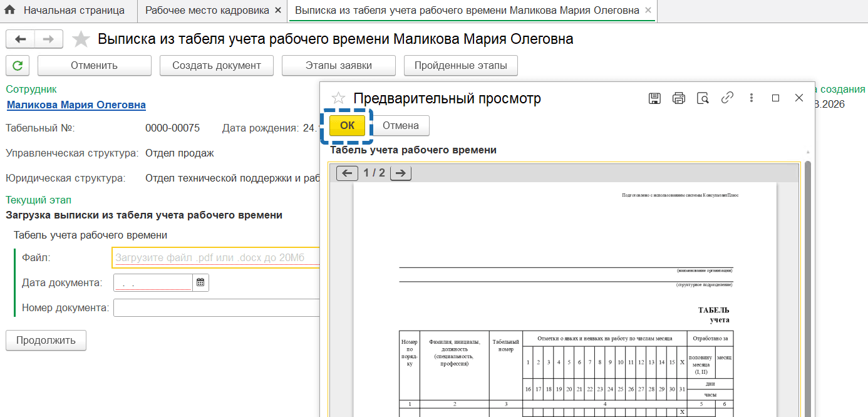Save the preview with the diskette icon
This screenshot has height=417, width=868.
(x=654, y=98)
